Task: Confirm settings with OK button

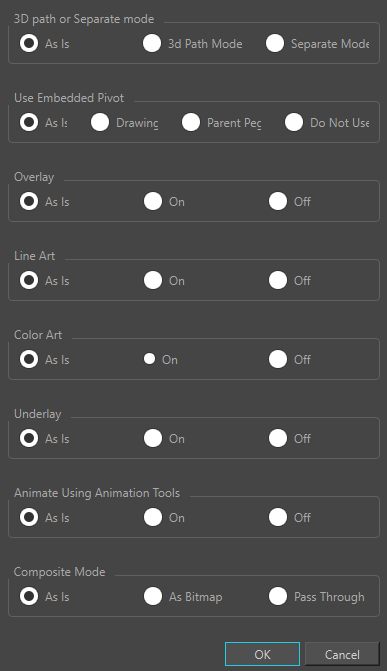Action: tap(262, 654)
